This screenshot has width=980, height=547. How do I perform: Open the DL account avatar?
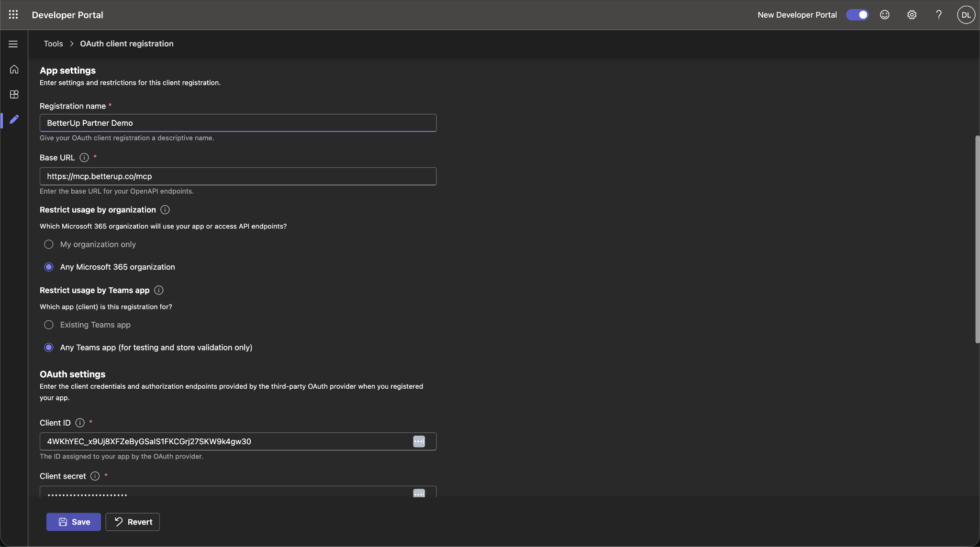click(966, 15)
